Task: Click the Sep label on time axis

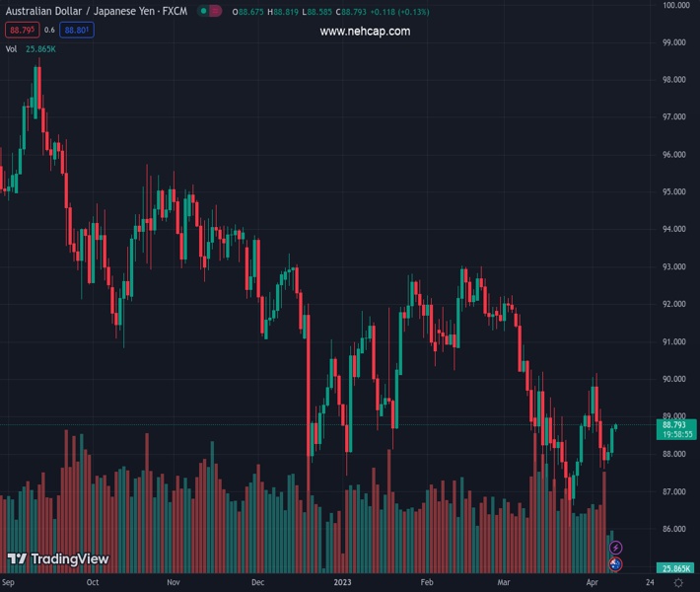Action: pos(10,583)
